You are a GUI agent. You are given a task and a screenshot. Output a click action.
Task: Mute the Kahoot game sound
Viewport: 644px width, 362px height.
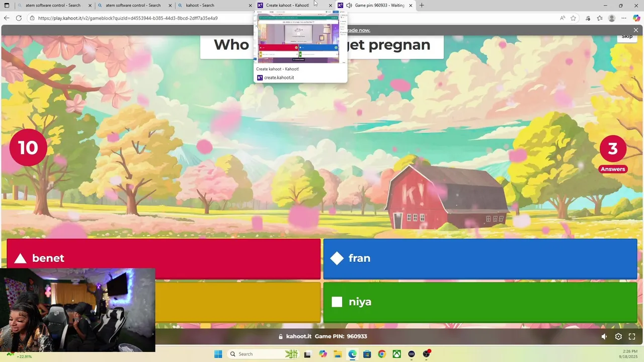pyautogui.click(x=604, y=337)
